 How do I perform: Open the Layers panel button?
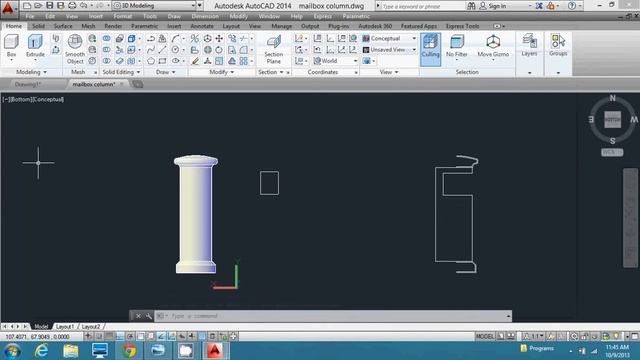529,45
